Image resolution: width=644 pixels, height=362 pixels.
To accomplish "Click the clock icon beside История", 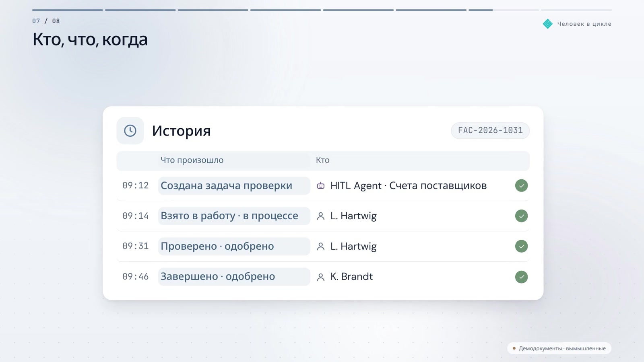I will [130, 131].
